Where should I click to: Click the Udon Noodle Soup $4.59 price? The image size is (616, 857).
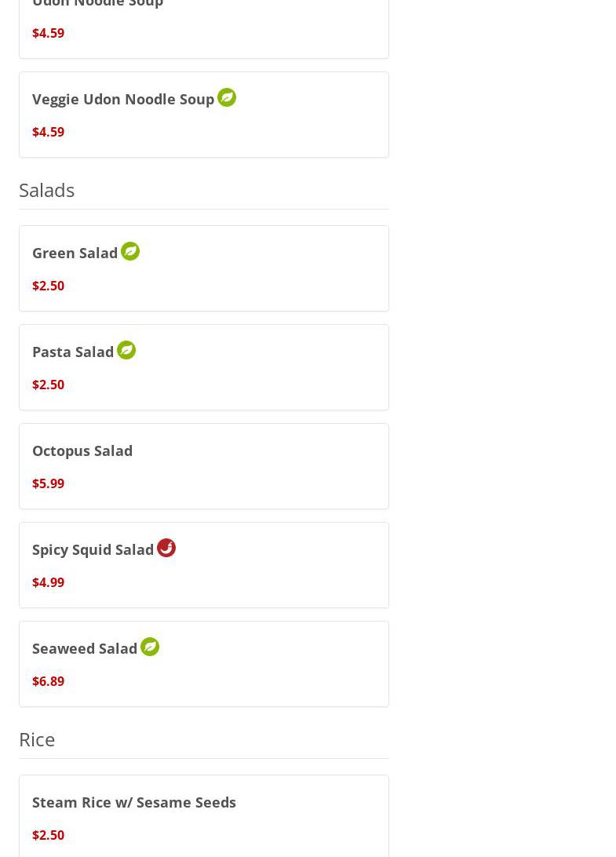[48, 33]
